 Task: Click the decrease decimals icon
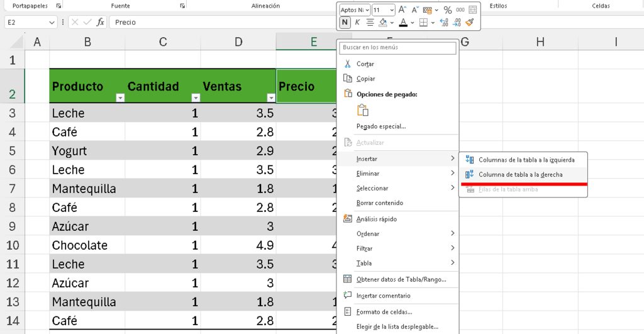click(x=457, y=23)
